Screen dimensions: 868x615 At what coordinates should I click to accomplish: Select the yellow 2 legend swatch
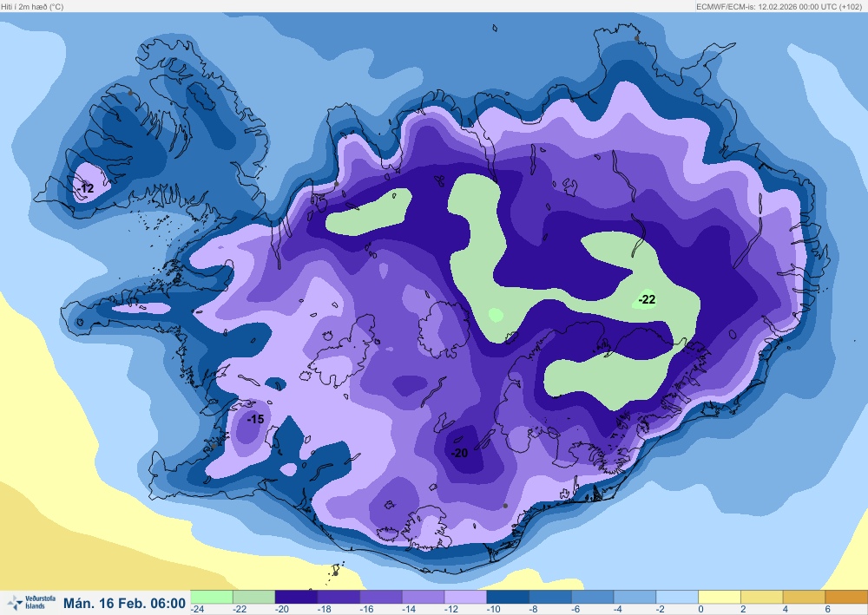[x=762, y=597]
